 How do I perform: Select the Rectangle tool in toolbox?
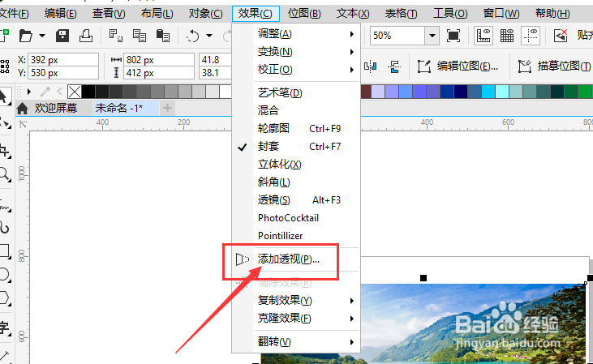point(5,251)
